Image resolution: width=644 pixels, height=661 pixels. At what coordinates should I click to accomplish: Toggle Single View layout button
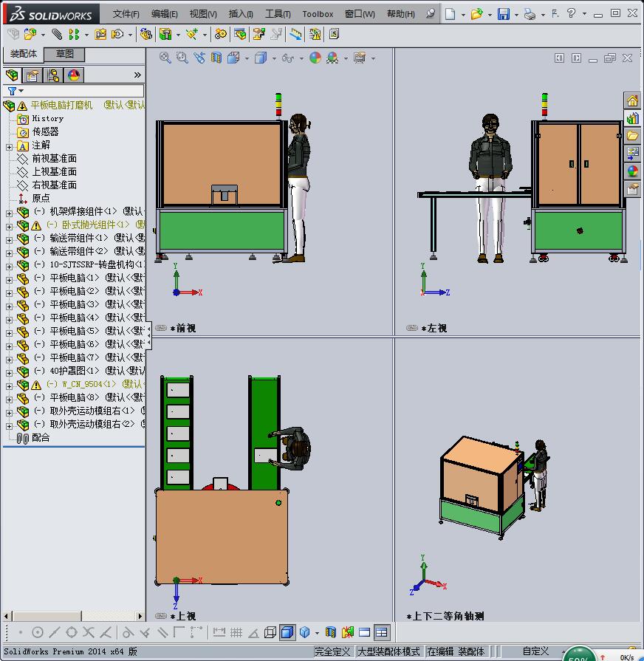click(365, 632)
